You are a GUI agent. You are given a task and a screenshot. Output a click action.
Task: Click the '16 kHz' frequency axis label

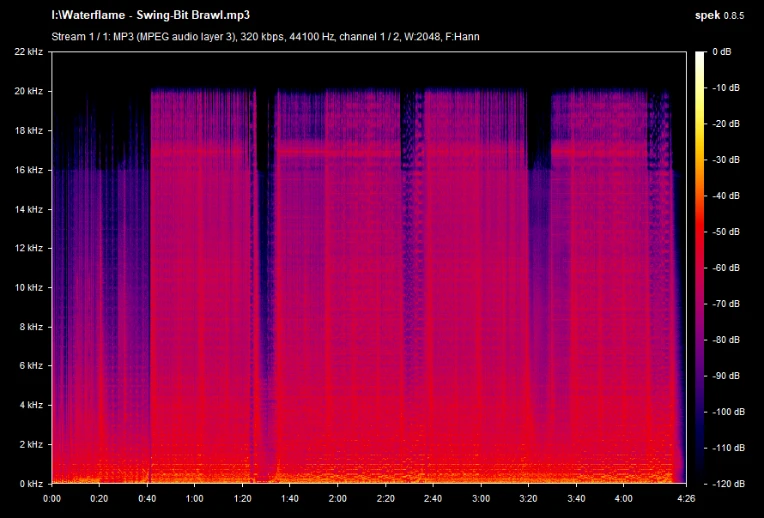tap(29, 170)
